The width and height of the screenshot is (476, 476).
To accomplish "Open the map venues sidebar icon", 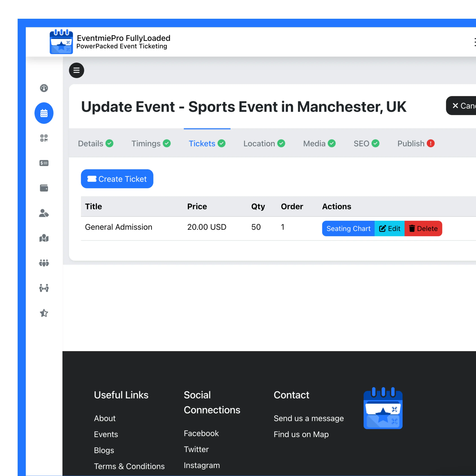I will point(44,238).
